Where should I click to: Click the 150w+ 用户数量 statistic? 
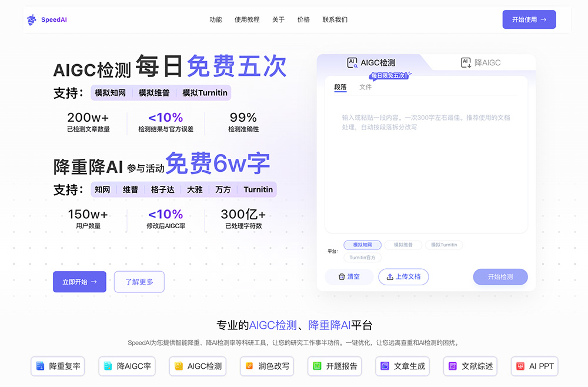88,219
